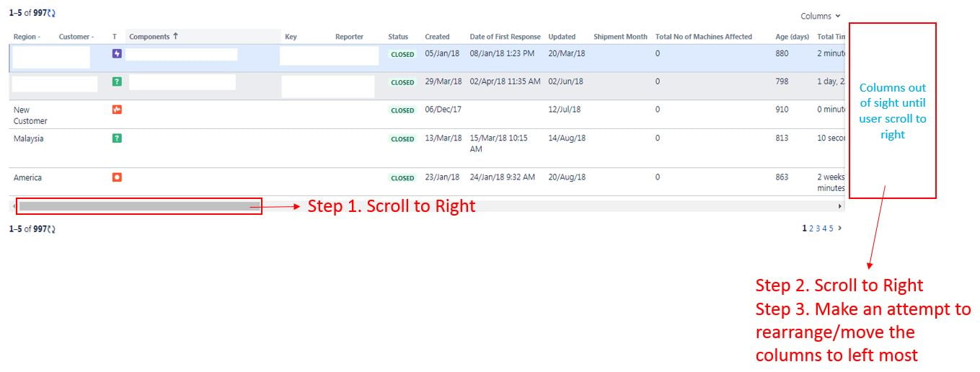Viewport: 980px width, 372px height.
Task: Click CLOSED status in 06/Dec/17 row
Action: [402, 110]
